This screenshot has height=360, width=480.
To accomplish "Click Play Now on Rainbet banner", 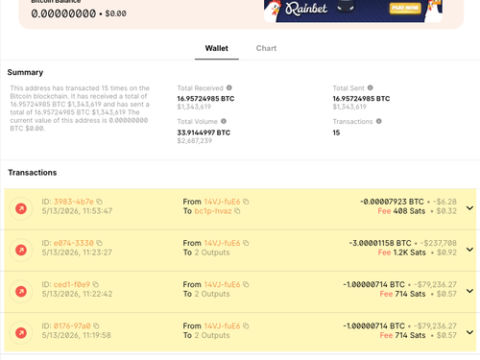I will coord(405,8).
